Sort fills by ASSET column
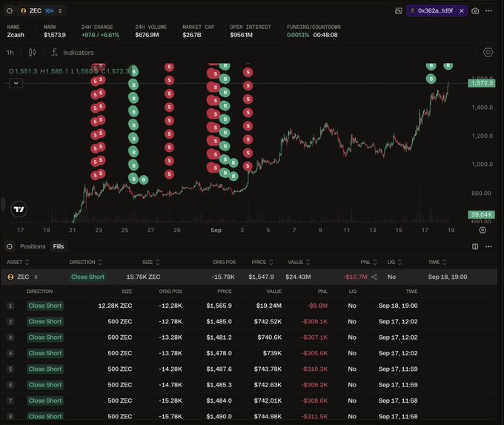Screen dimensions: 504x425 (18, 263)
